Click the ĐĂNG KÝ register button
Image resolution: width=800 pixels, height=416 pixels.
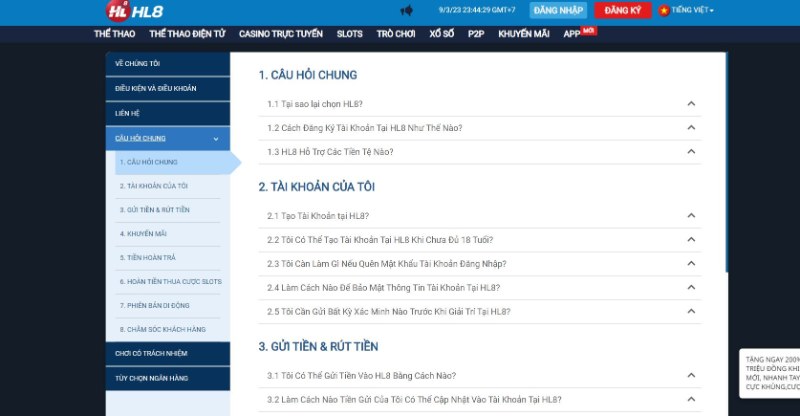tap(622, 10)
